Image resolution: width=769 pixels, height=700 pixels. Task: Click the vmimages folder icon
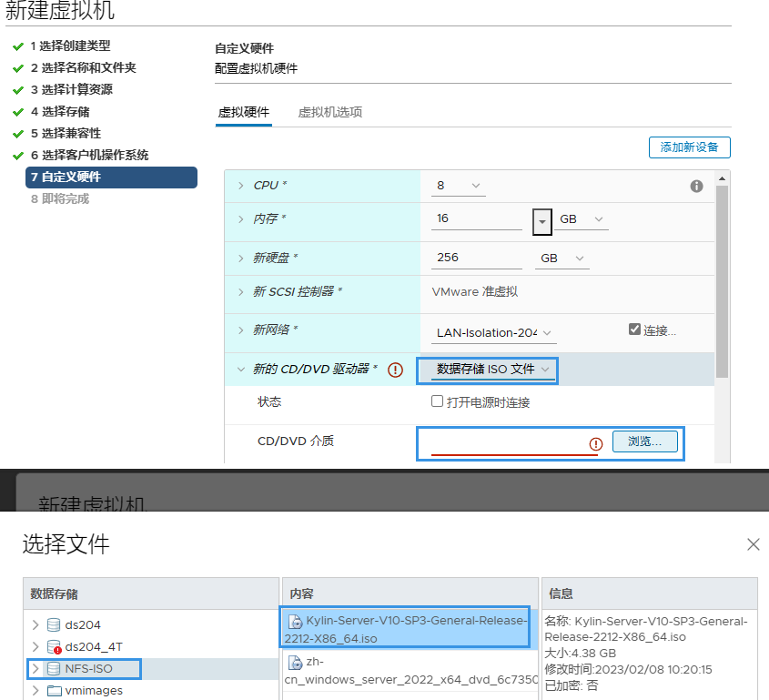[55, 691]
